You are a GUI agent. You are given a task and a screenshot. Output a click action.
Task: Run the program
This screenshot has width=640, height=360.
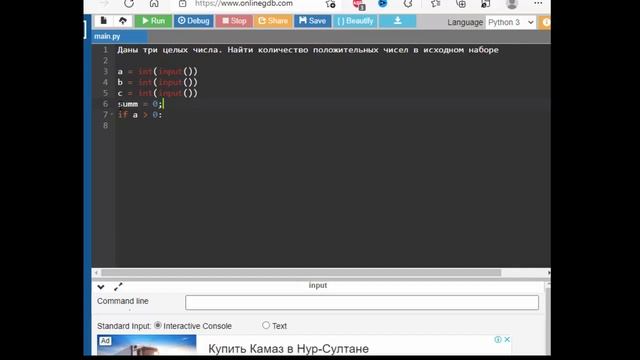click(153, 21)
